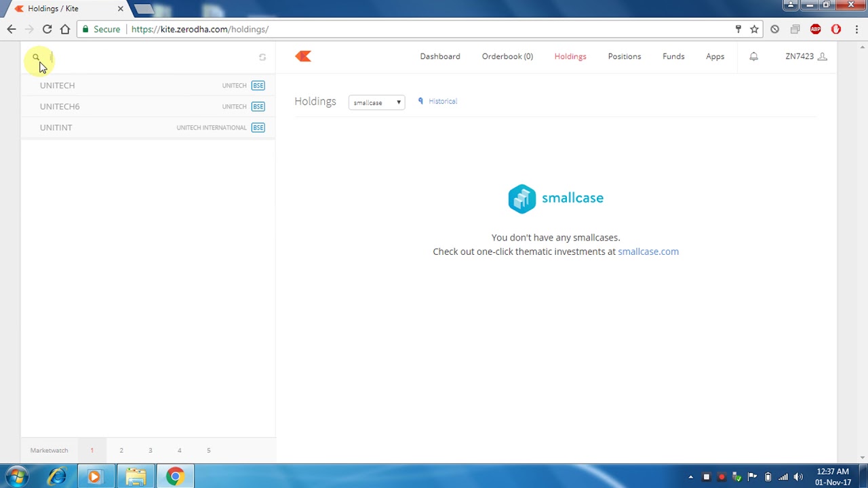Open the ZN7423 user profile menu
Viewport: 868px width, 488px height.
point(806,56)
